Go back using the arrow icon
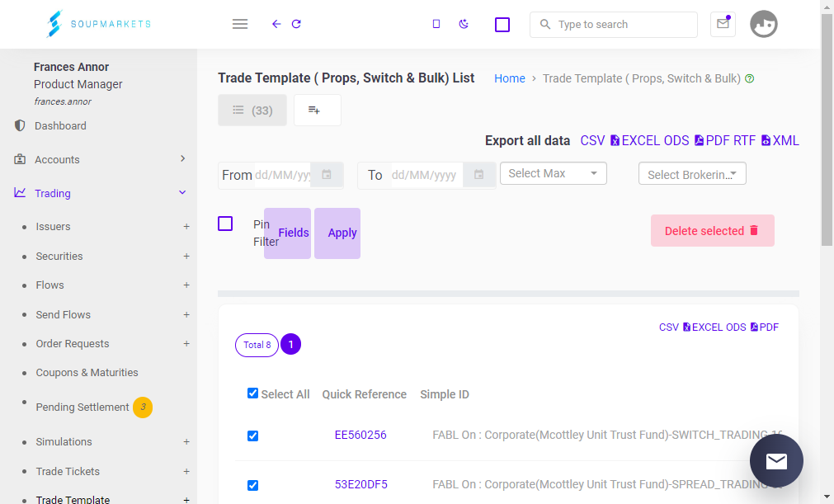Screen dimensions: 834x504 [276, 24]
